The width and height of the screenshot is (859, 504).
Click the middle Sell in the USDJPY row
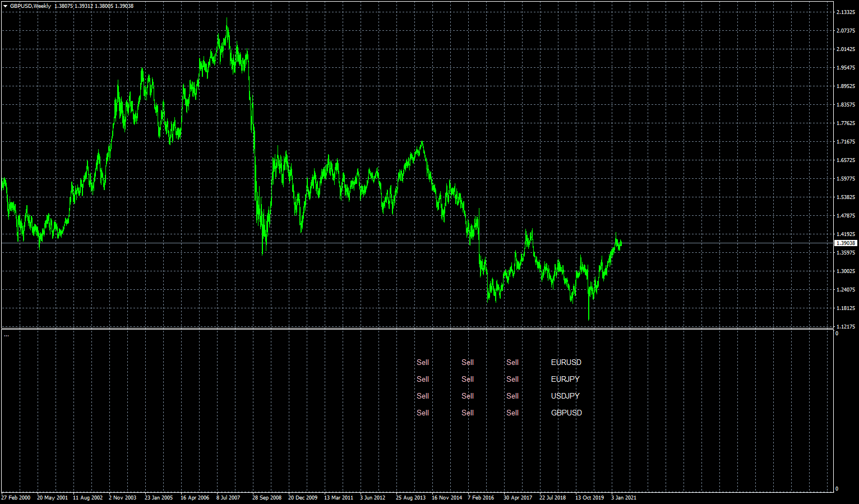(x=468, y=396)
